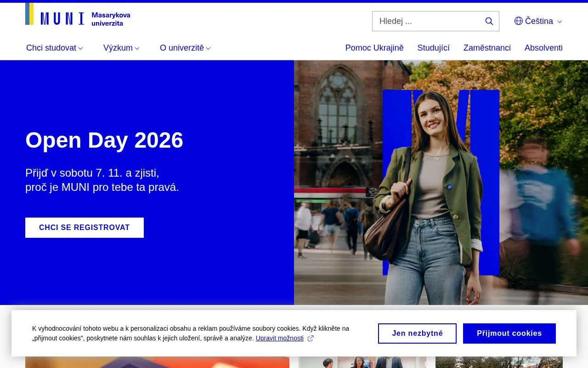Expand the Výzkum menu
The height and width of the screenshot is (368, 588).
tap(121, 48)
